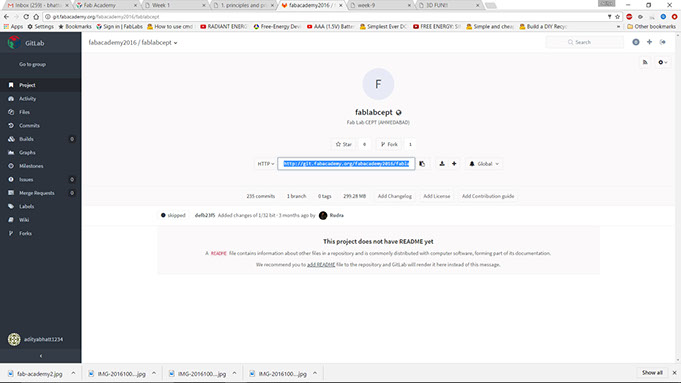Switch to the 3D FUN!! tab
Screen dimensions: 681x383
(449, 5)
